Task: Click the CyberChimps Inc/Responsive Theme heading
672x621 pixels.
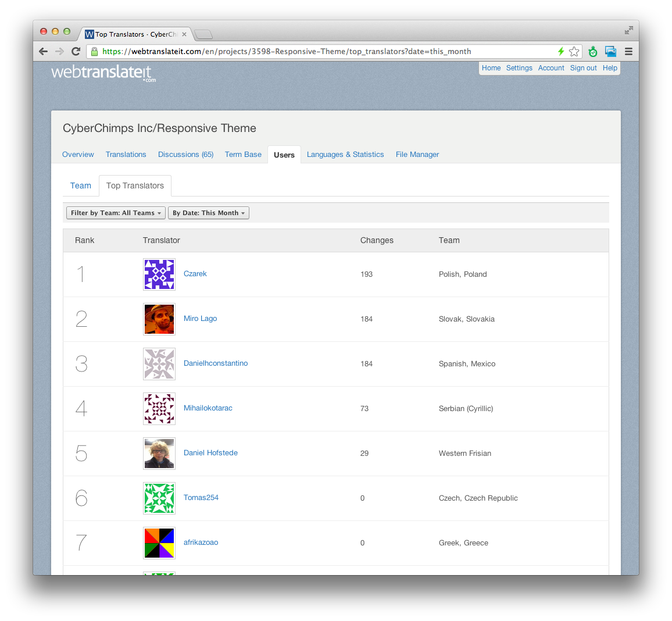Action: 159,128
